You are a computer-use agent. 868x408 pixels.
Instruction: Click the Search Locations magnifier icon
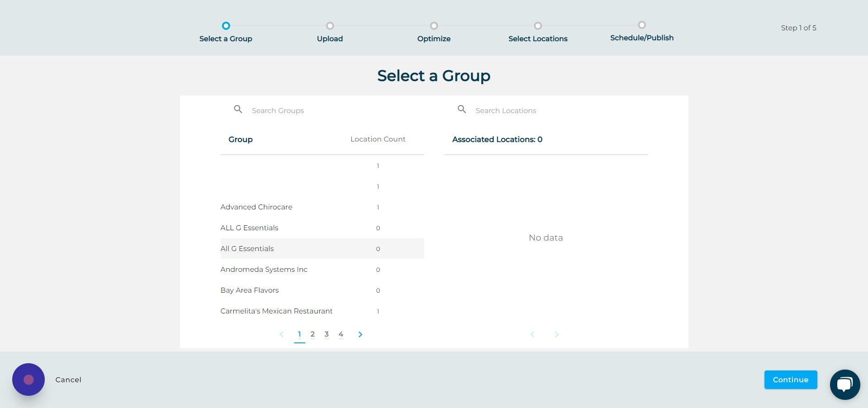(462, 109)
